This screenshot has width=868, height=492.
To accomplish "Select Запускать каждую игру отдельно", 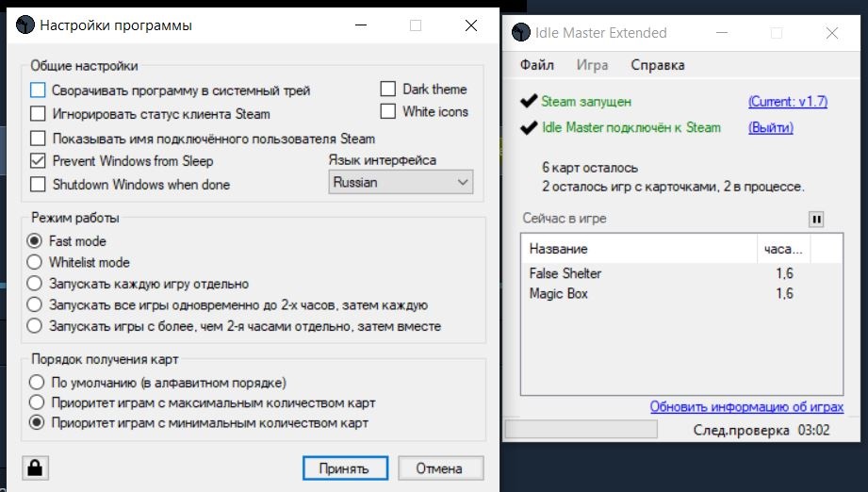I will [34, 284].
